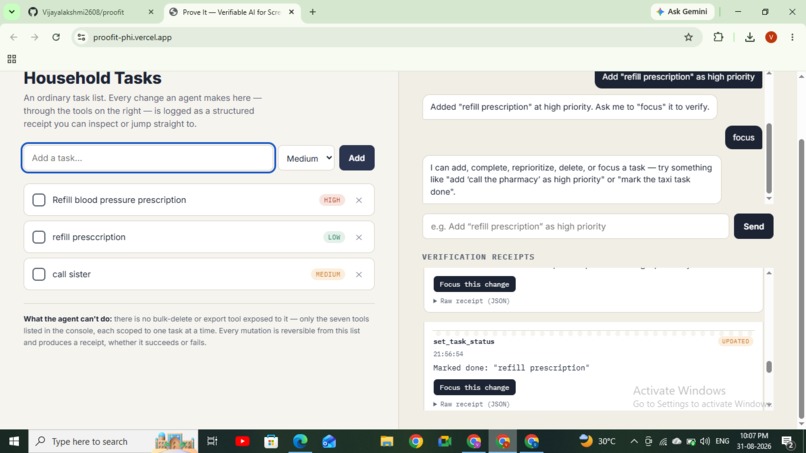
Task: Click the volume speaker tray icon
Action: pos(705,441)
